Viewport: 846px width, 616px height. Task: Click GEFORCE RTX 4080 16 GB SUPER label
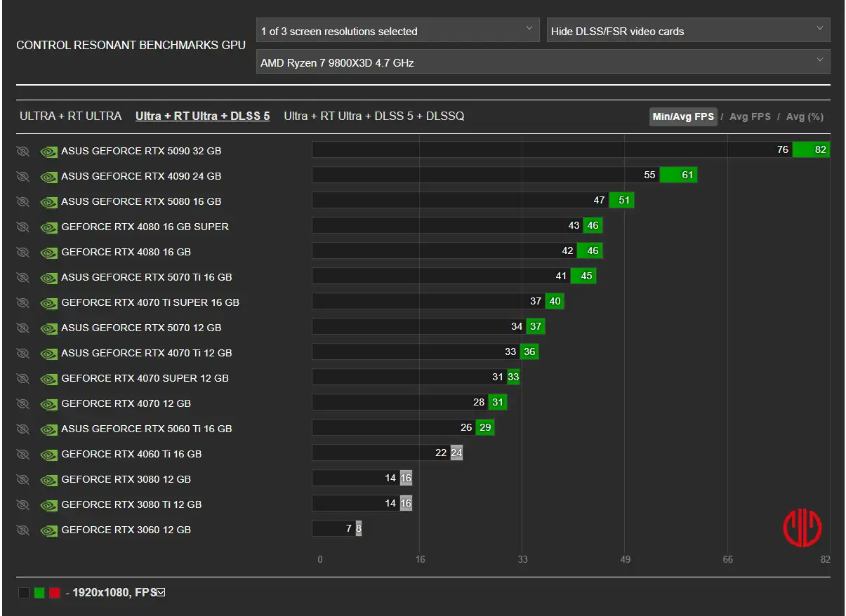(x=145, y=227)
